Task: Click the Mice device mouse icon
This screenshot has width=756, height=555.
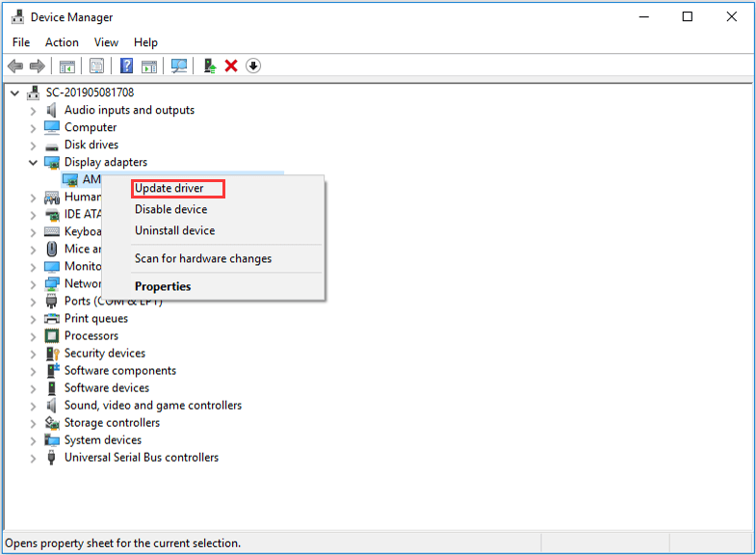Action: (52, 249)
